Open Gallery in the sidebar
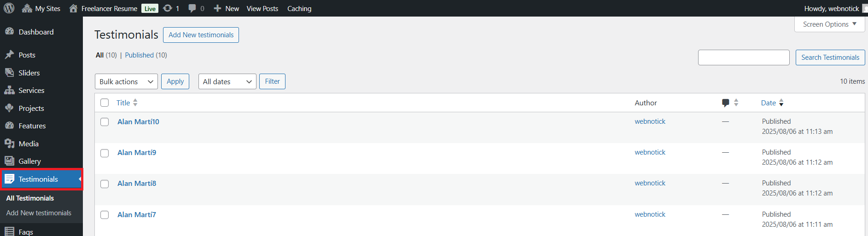This screenshot has height=236, width=868. (x=29, y=161)
